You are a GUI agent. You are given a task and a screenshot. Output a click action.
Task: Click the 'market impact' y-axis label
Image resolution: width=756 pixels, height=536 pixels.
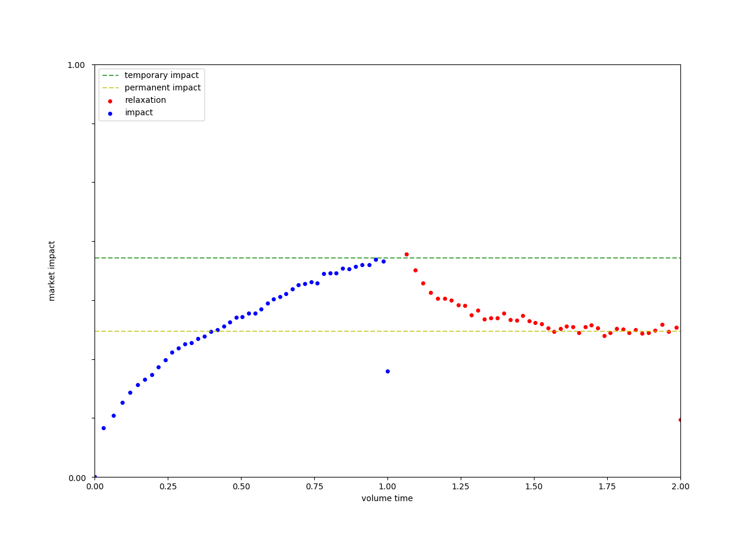click(52, 271)
